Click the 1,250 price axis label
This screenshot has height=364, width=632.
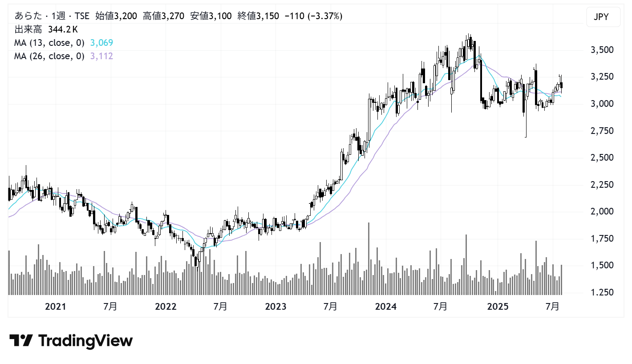602,292
